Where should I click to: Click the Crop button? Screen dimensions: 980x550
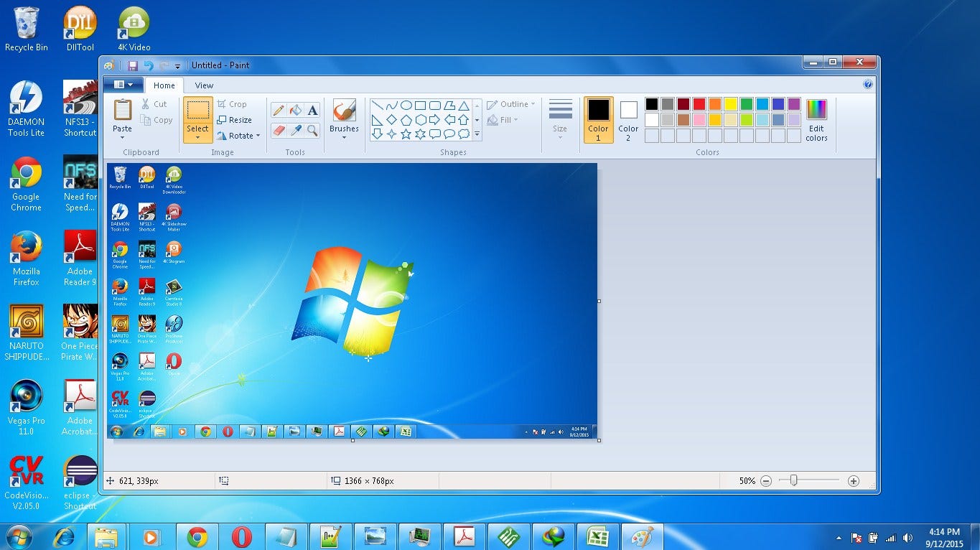tap(232, 104)
